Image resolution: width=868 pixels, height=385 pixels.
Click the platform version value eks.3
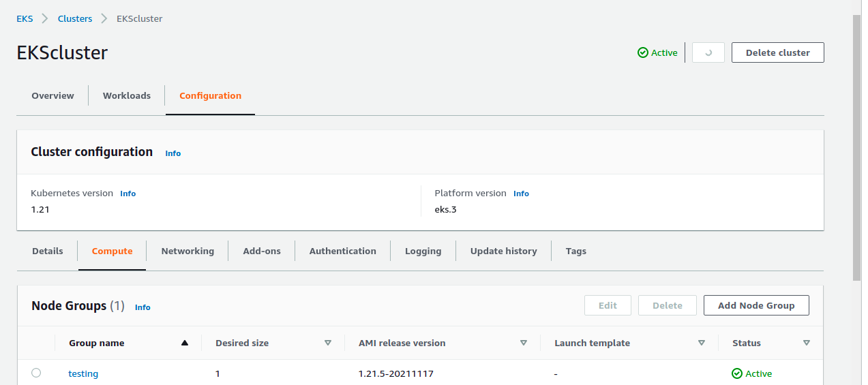point(445,210)
